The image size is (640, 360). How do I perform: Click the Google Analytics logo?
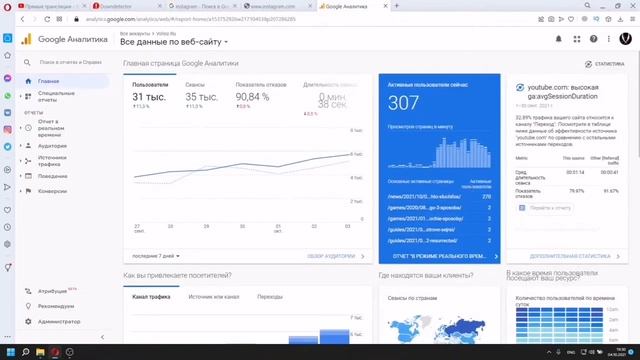click(27, 39)
